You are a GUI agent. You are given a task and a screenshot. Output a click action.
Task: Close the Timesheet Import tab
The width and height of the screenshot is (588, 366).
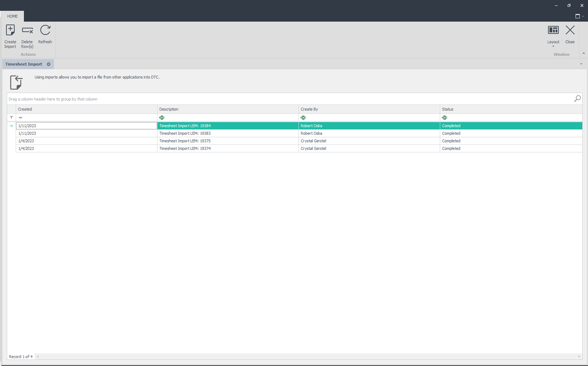[48, 64]
